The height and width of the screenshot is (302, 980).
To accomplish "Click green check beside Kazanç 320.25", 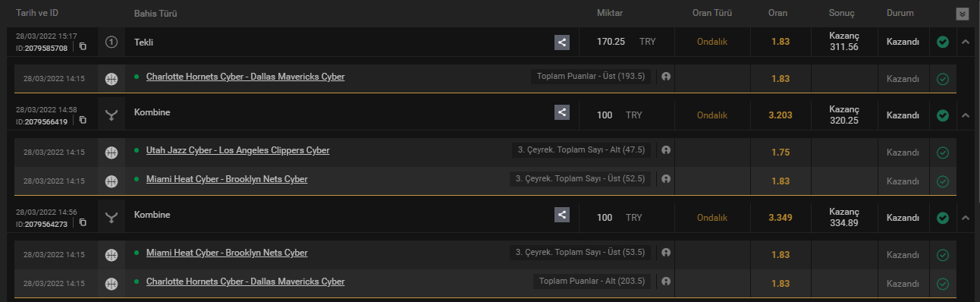I will [x=943, y=115].
